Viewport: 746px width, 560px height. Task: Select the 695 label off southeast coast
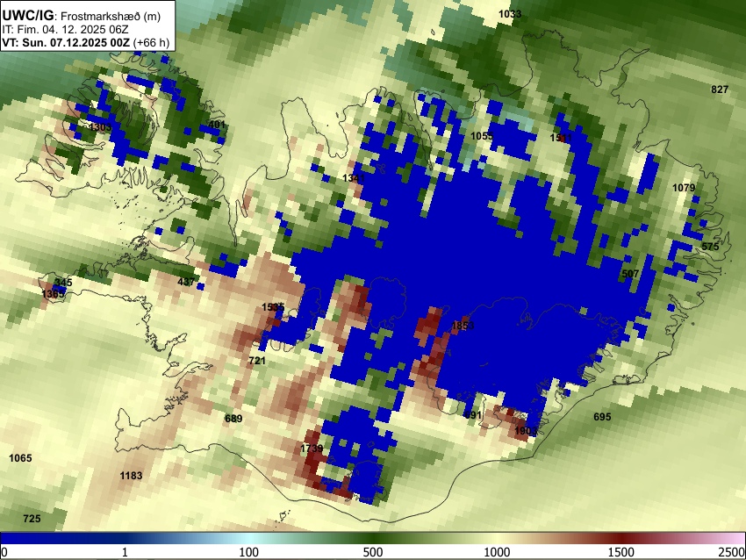coord(602,417)
